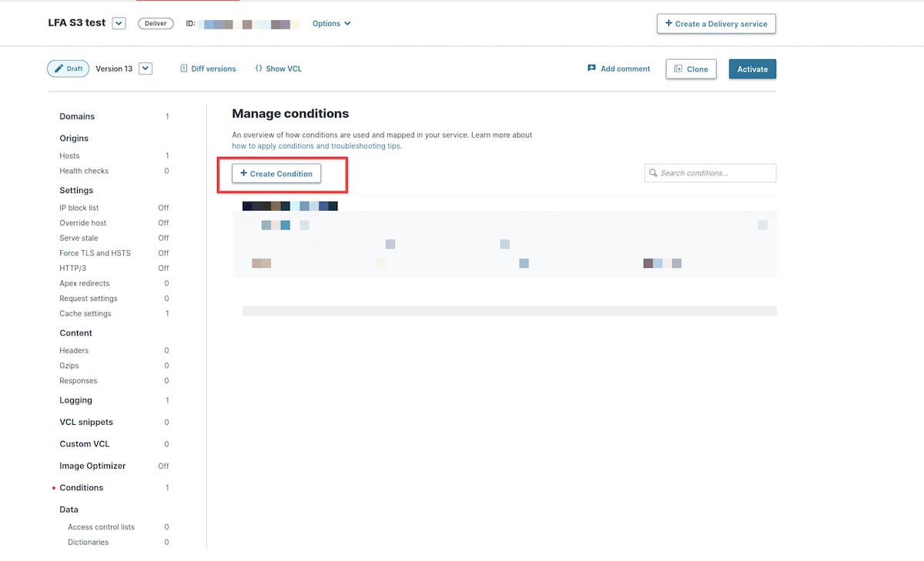Image resolution: width=924 pixels, height=561 pixels.
Task: Open Cache settings
Action: (85, 313)
